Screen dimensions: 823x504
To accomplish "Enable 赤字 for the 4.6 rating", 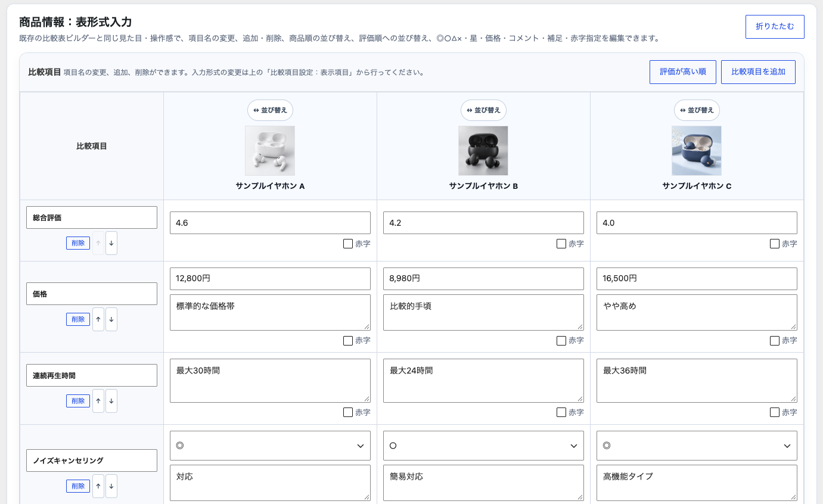I will (x=348, y=244).
